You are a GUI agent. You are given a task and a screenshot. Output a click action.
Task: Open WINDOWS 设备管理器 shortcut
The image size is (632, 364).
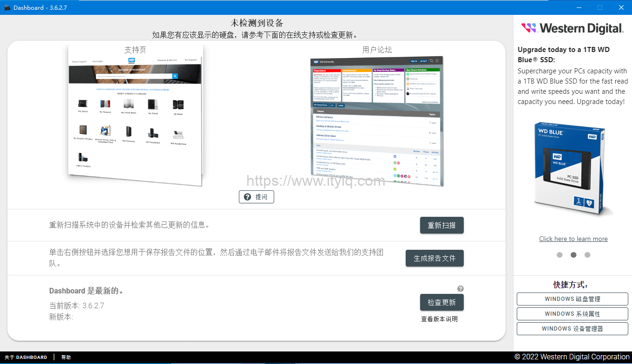pos(572,329)
